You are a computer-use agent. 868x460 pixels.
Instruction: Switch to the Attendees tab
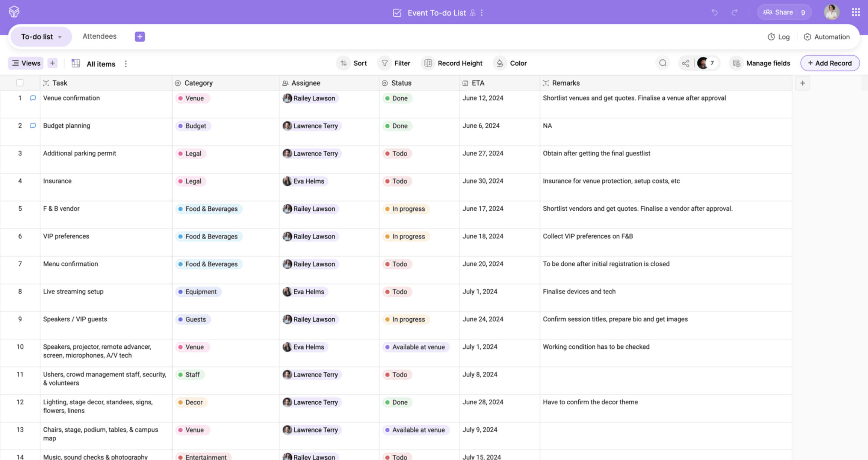99,36
